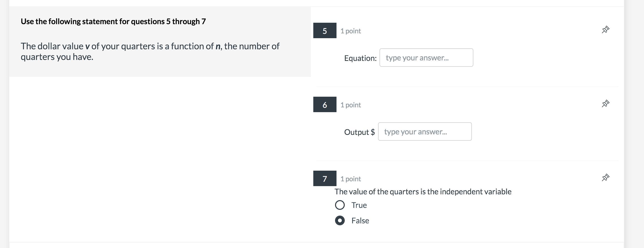Pin question 6 with the pushpin icon
This screenshot has height=248, width=644.
pyautogui.click(x=605, y=103)
